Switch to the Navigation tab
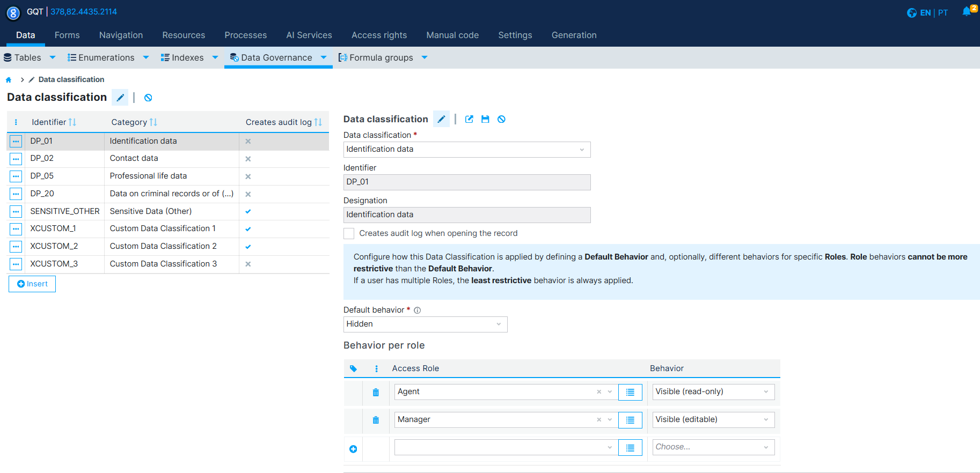The height and width of the screenshot is (473, 980). tap(121, 35)
